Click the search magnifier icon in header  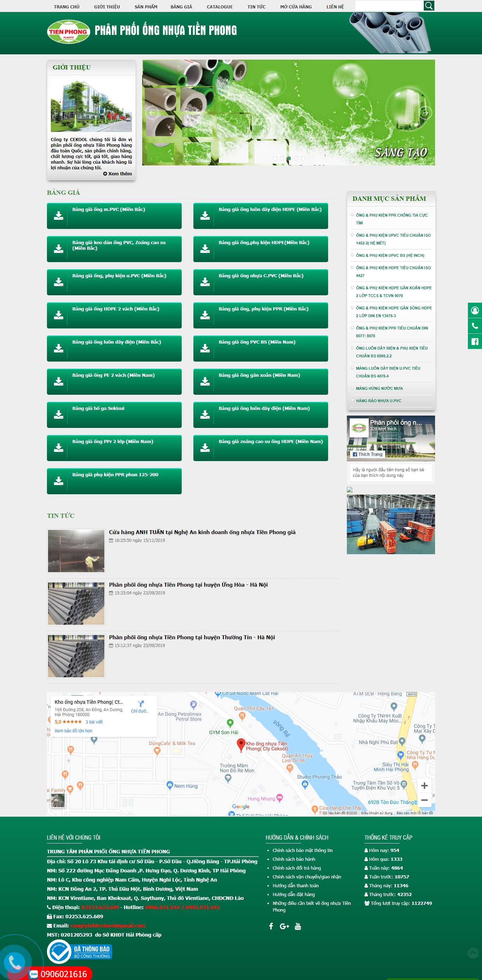click(429, 6)
